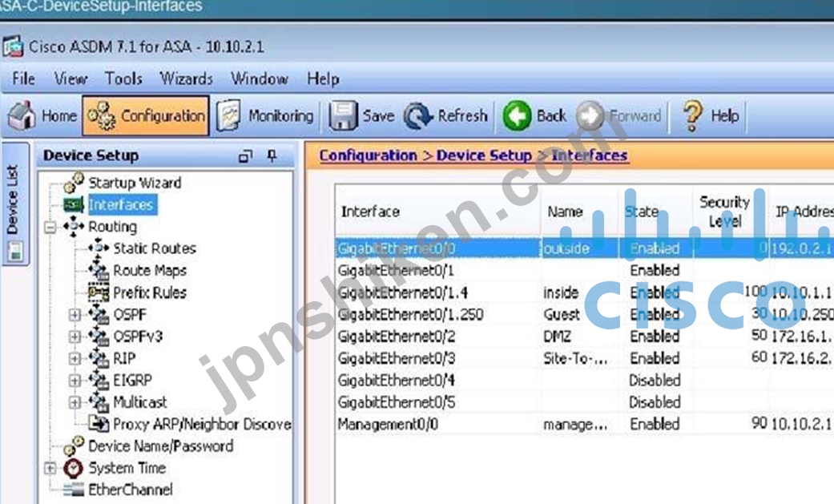Switch to the Monitoring view
The image size is (834, 504).
click(x=265, y=115)
